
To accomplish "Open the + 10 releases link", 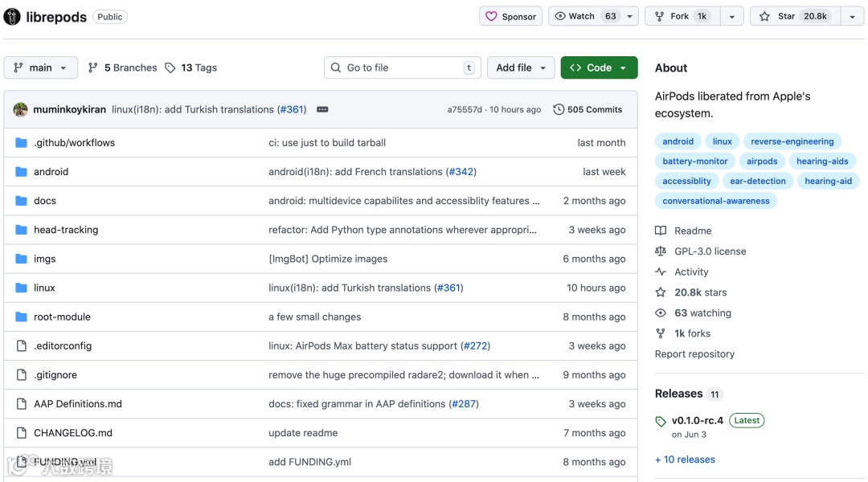I will point(685,460).
